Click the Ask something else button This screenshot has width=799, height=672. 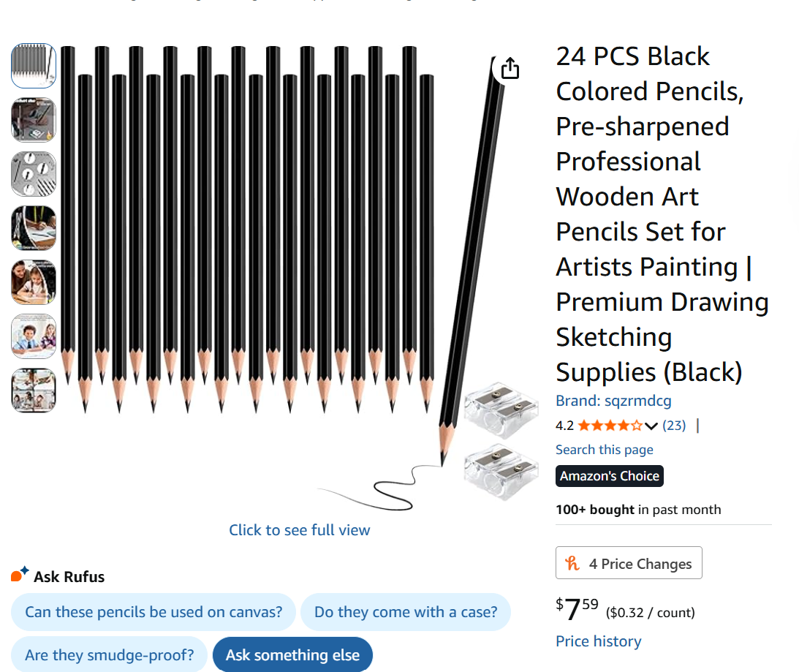292,655
